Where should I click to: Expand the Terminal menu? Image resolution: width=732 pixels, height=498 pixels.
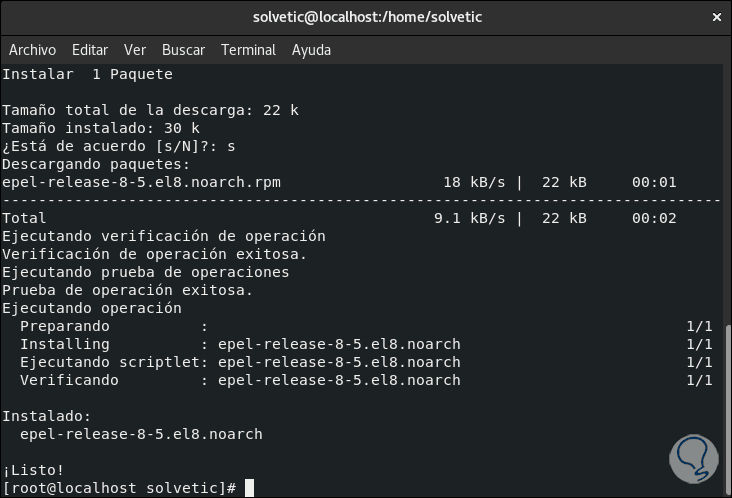click(248, 50)
